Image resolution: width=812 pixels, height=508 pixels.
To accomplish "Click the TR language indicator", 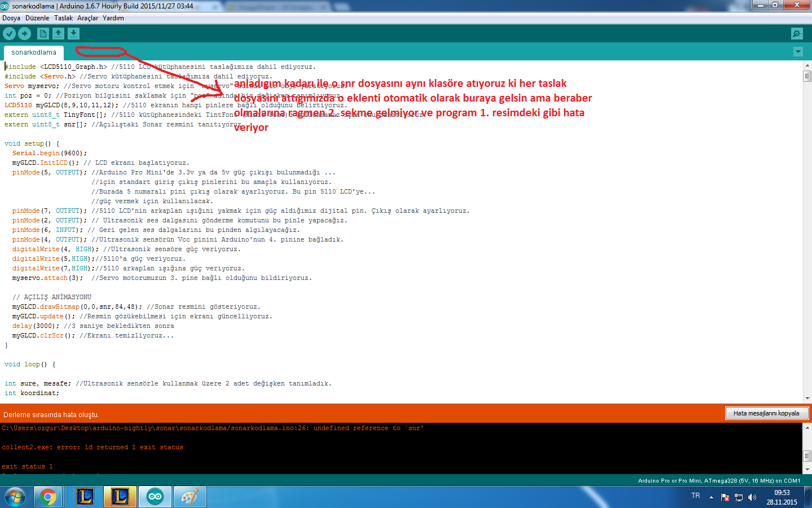I will (696, 496).
